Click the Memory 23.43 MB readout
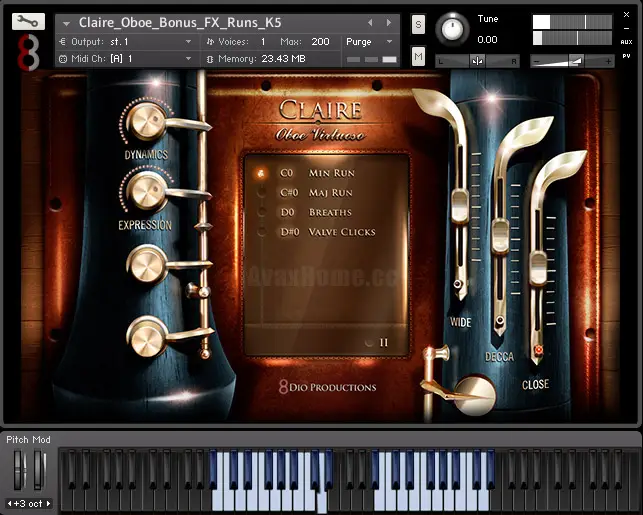Screen dimensions: 643x515 click(262, 59)
